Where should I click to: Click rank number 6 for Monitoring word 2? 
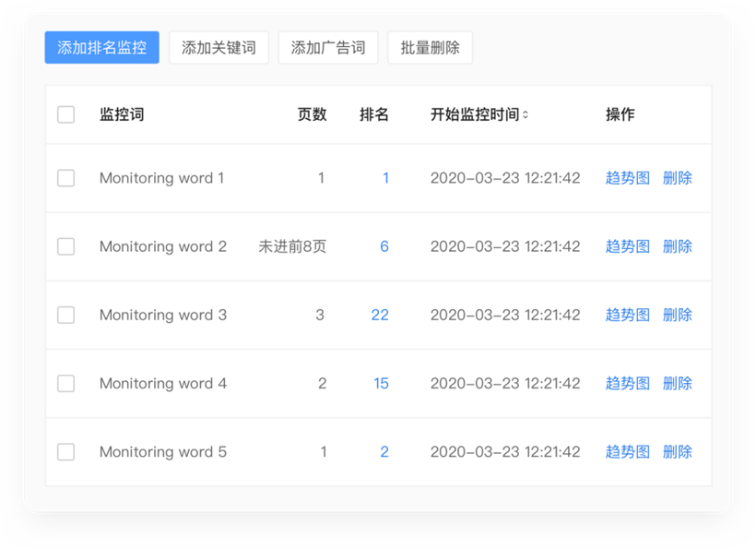384,246
